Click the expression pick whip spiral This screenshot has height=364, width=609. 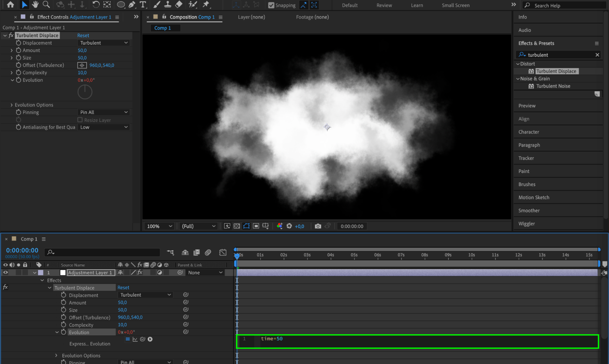coord(142,339)
